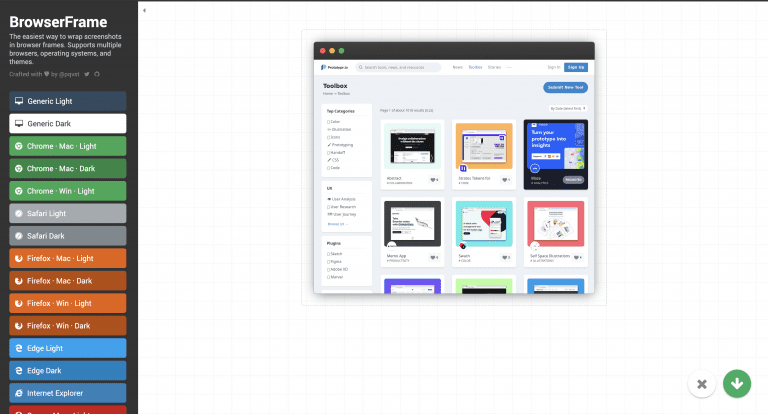Image resolution: width=768 pixels, height=414 pixels.
Task: Pick Firefox · Mac · Dark frame
Action: click(x=68, y=281)
